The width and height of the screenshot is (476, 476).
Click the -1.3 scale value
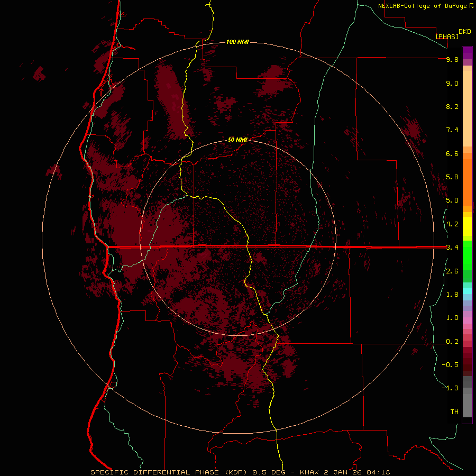[450, 388]
